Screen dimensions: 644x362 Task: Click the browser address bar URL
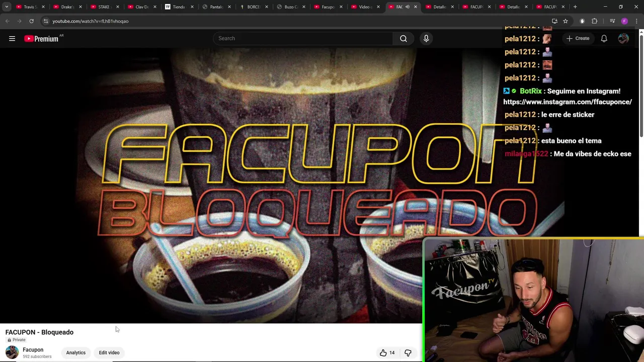[x=91, y=21]
